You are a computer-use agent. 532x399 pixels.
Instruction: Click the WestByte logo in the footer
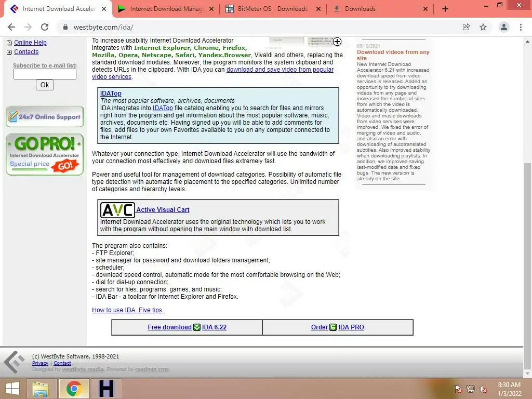pos(14,362)
